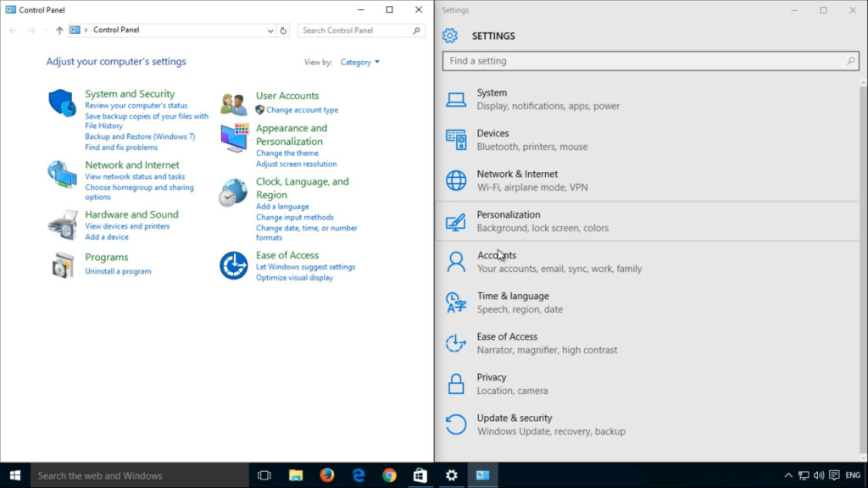Click the search magnifier in Control Panel
The height and width of the screenshot is (488, 868).
416,30
